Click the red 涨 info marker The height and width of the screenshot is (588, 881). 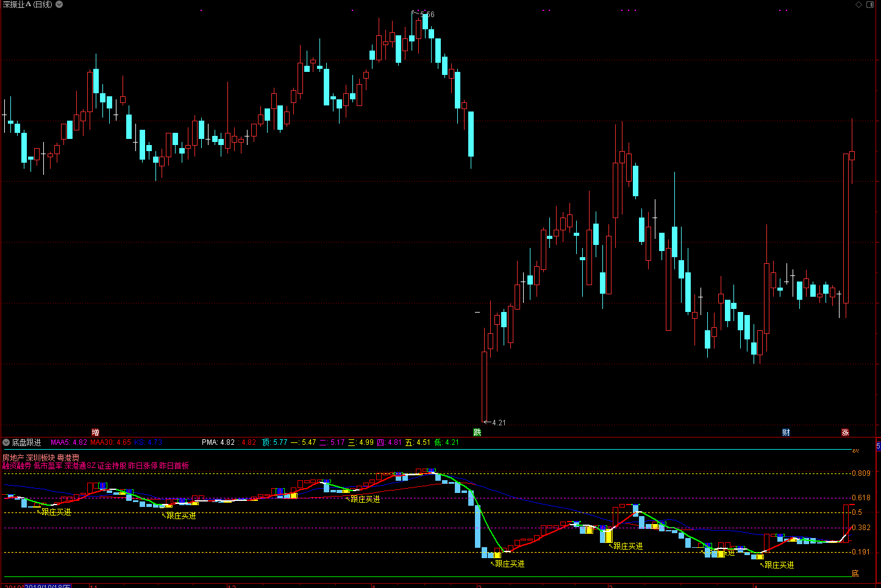pos(845,433)
